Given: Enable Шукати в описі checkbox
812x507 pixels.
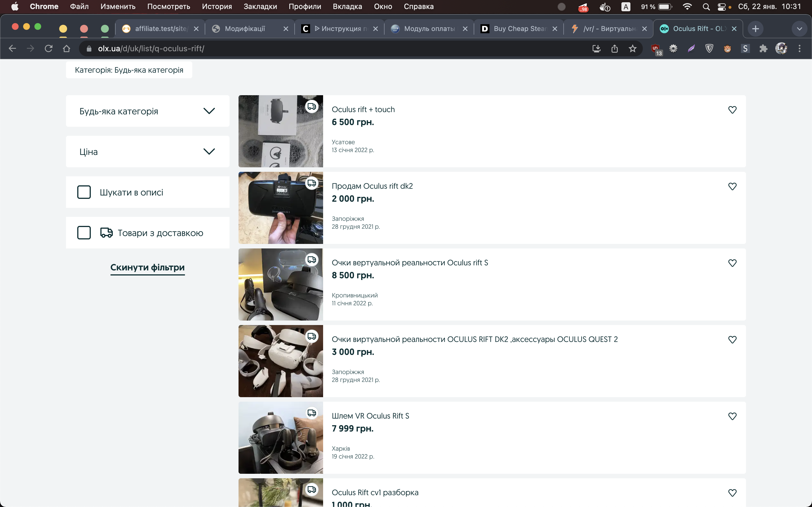Looking at the screenshot, I should click(x=84, y=192).
